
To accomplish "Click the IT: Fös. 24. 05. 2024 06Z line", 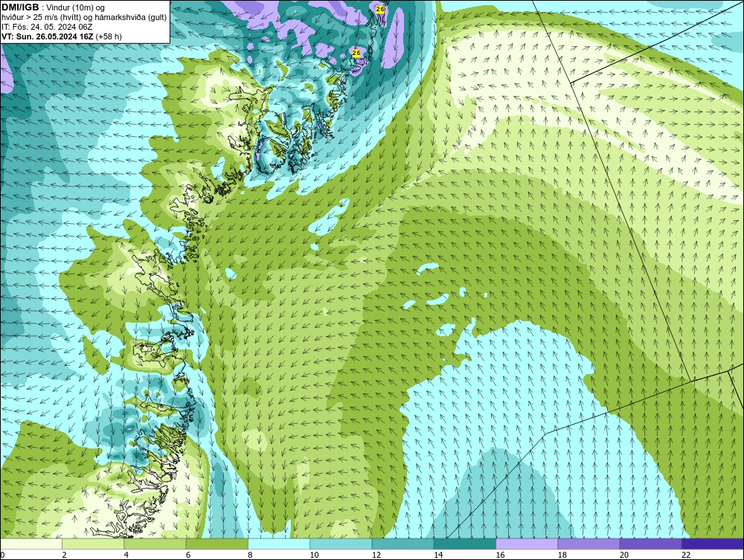I will pos(47,27).
